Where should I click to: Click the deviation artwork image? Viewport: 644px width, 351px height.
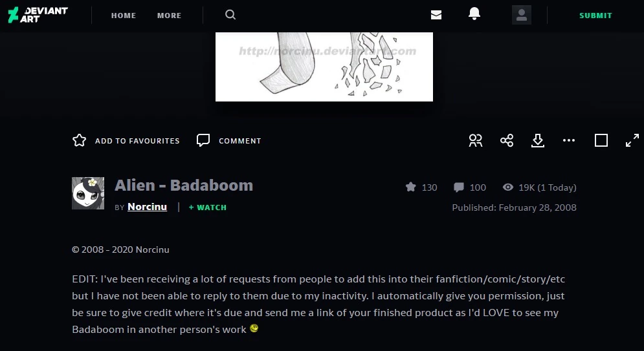pos(324,67)
